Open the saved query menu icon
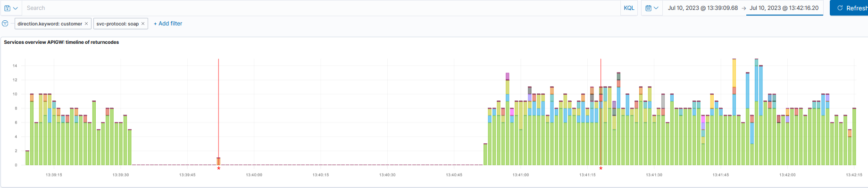 click(x=11, y=8)
